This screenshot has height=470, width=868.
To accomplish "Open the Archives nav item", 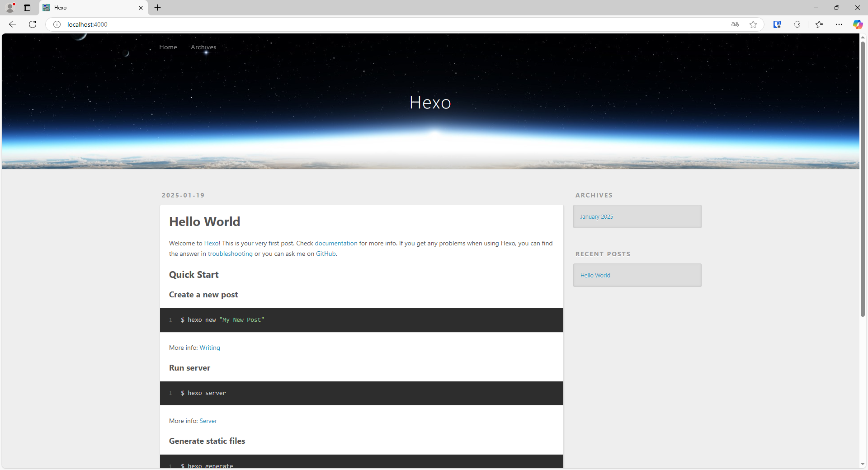I will click(203, 47).
